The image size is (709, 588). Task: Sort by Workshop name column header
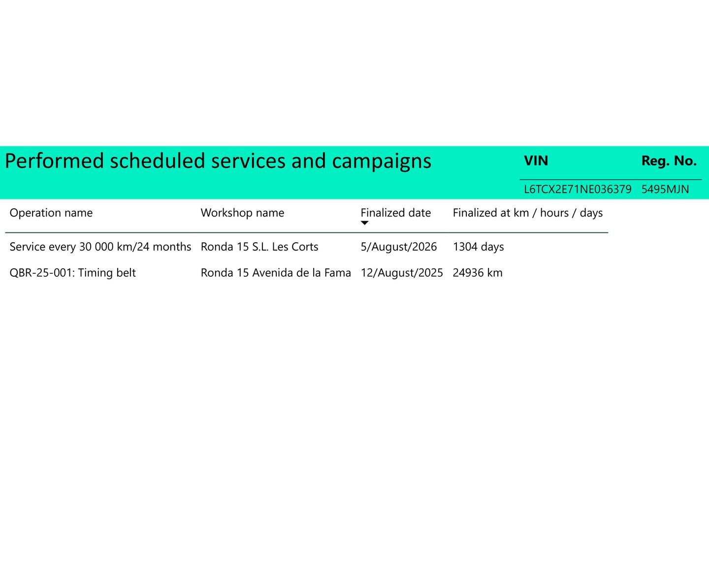click(x=242, y=213)
